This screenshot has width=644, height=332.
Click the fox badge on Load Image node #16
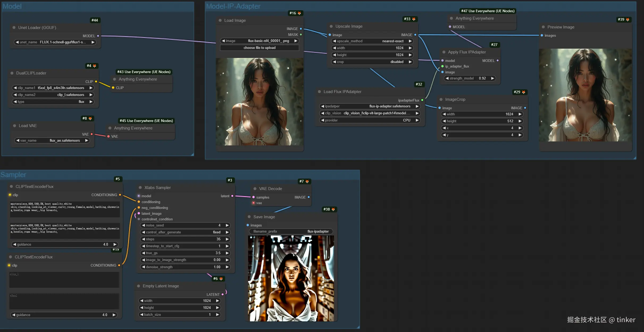tap(299, 13)
